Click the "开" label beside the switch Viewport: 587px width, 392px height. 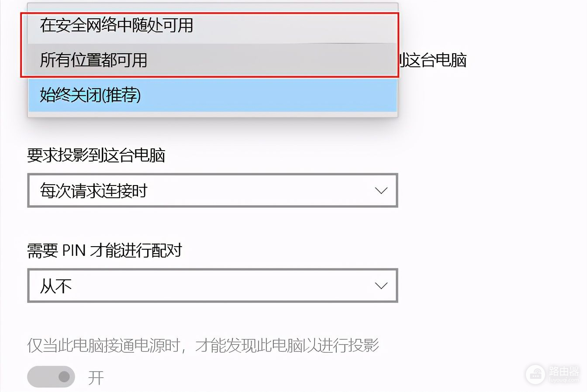[96, 378]
